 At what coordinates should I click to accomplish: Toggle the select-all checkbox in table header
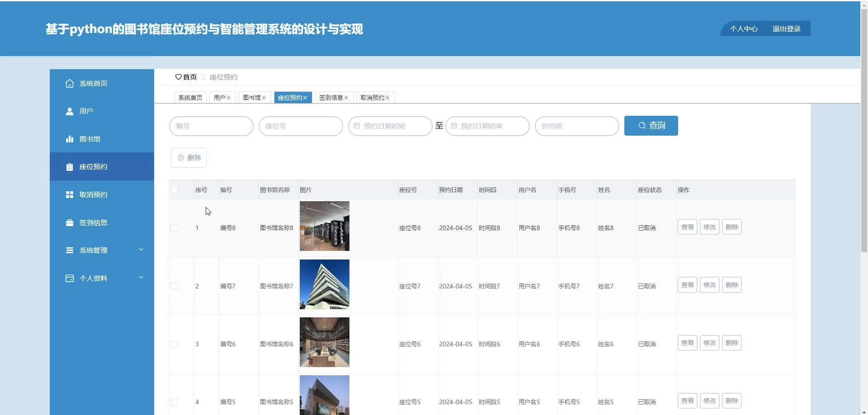pos(174,190)
